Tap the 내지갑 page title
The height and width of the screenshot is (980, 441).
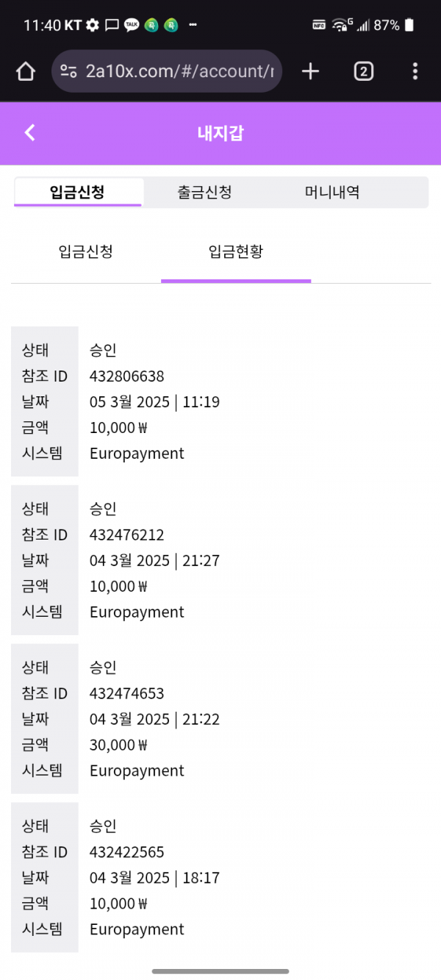coord(220,133)
